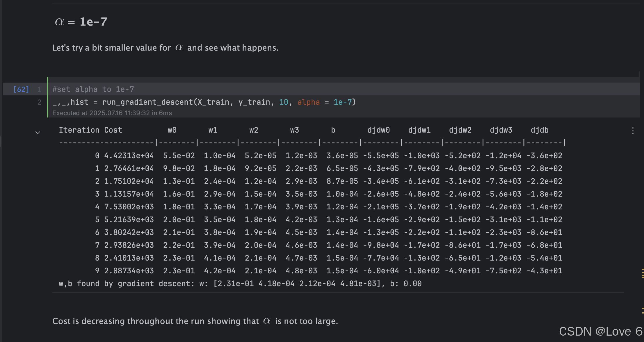The width and height of the screenshot is (644, 342).
Task: Select the [62] execution counter
Action: [x=21, y=89]
